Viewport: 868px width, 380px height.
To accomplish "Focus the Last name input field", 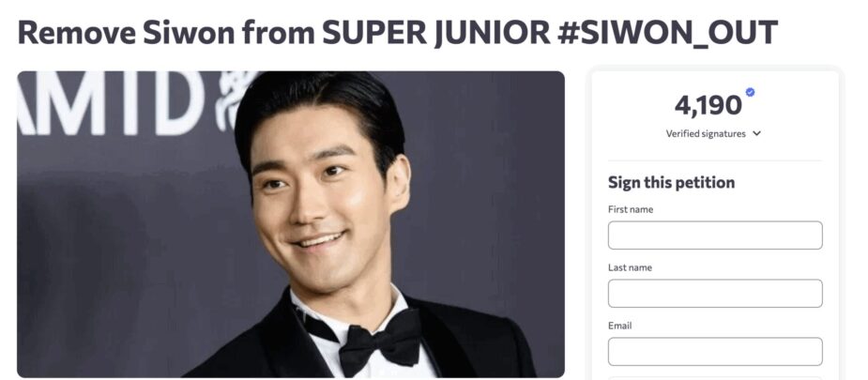I will tap(715, 293).
